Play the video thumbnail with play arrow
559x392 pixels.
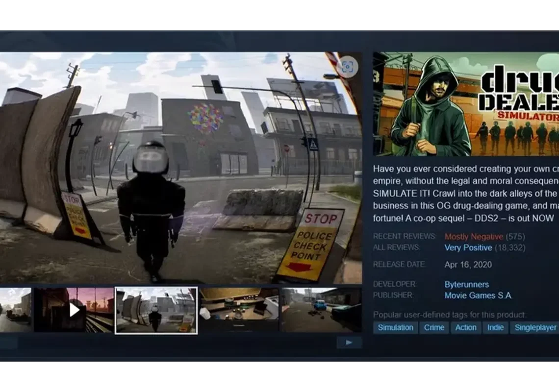coord(74,310)
